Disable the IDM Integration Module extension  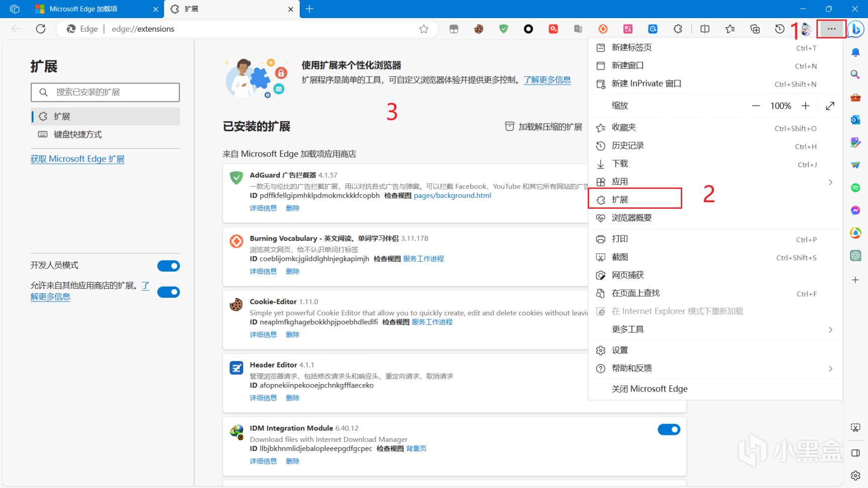point(669,430)
